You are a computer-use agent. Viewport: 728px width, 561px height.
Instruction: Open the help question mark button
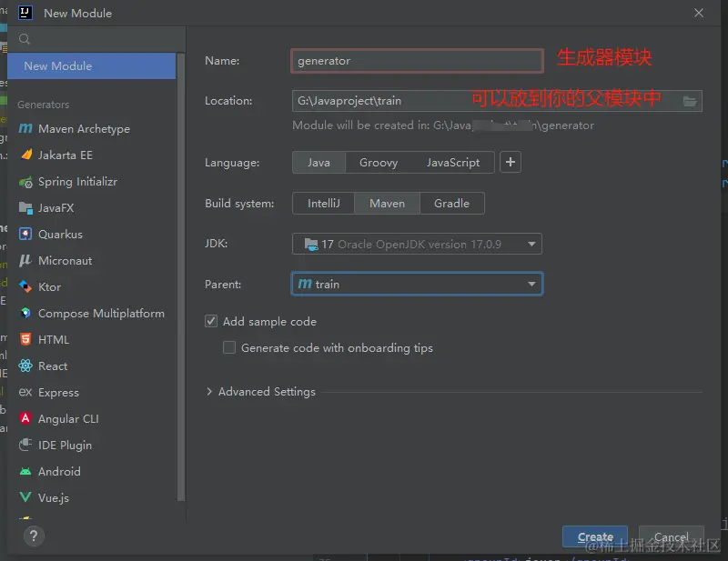click(34, 536)
